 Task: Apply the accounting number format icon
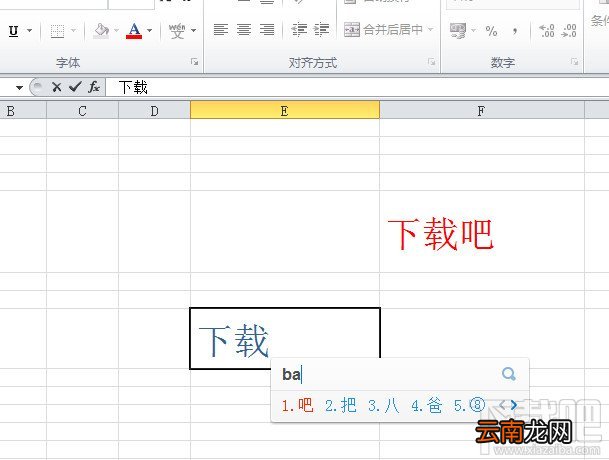pyautogui.click(x=458, y=30)
